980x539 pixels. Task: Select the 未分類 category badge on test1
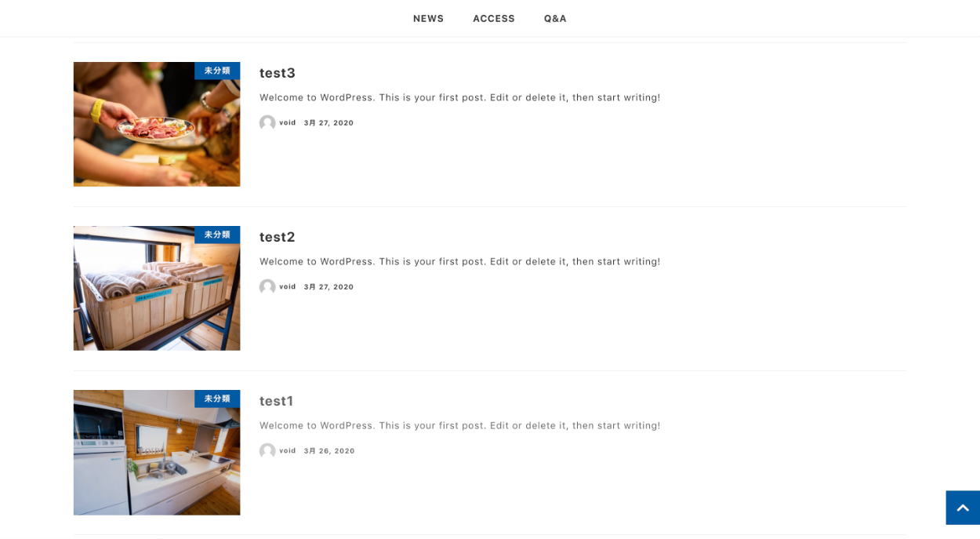click(217, 399)
